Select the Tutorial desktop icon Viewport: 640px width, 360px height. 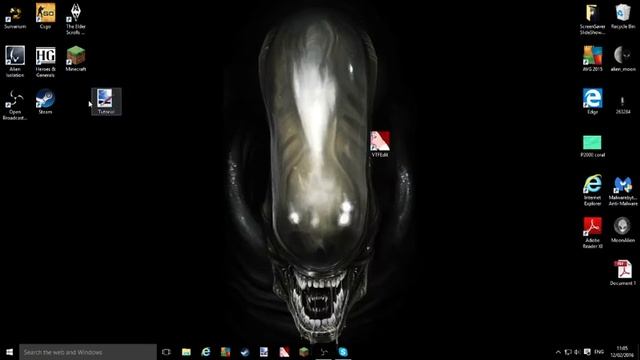[106, 102]
